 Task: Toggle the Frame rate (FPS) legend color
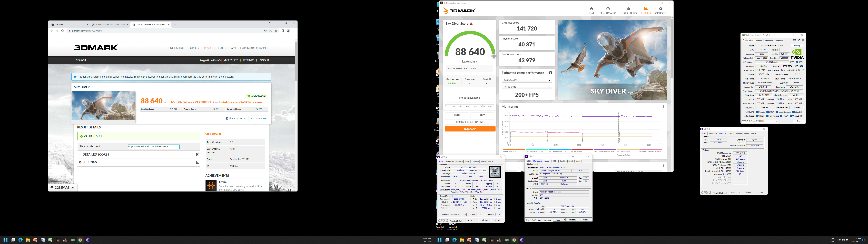[514, 149]
